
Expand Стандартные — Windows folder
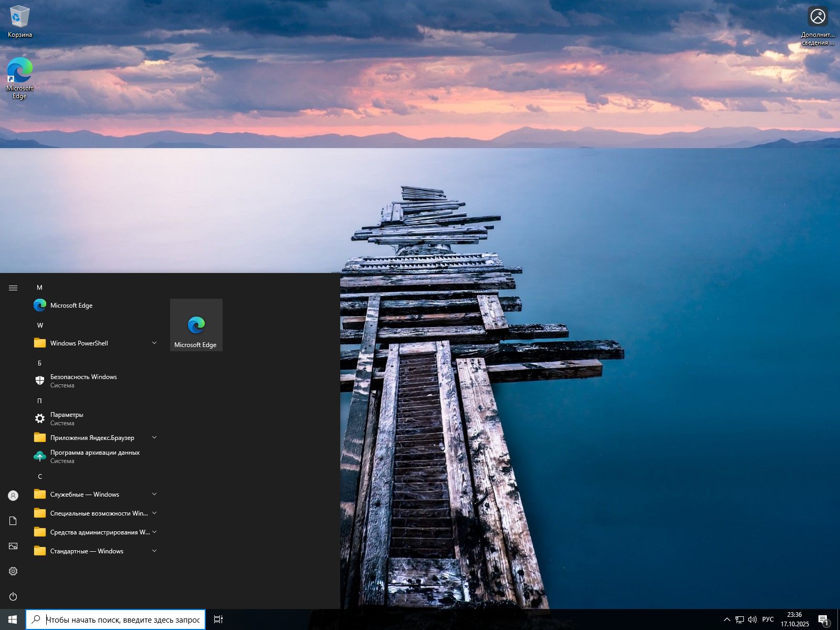pos(94,551)
